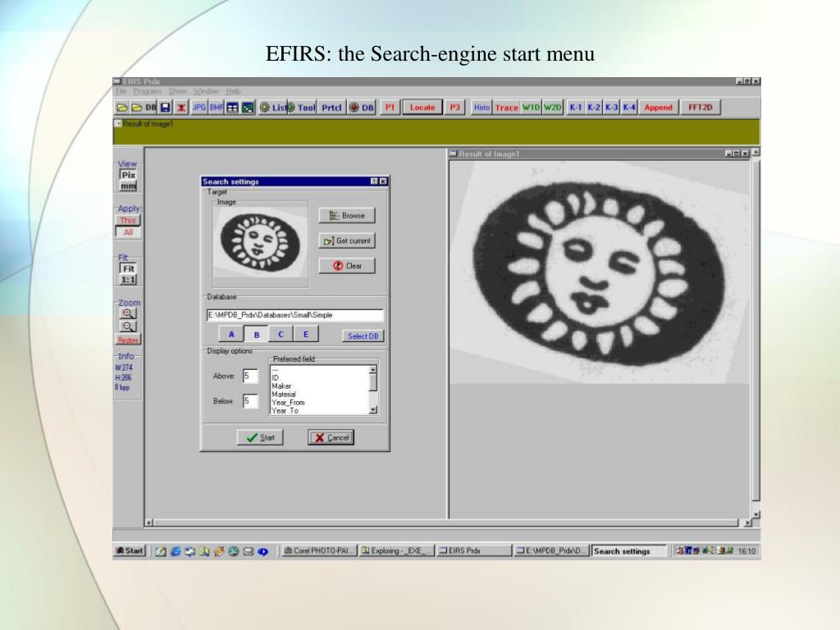Image resolution: width=840 pixels, height=630 pixels.
Task: Click the open-from-DB folder icon
Action: click(143, 107)
